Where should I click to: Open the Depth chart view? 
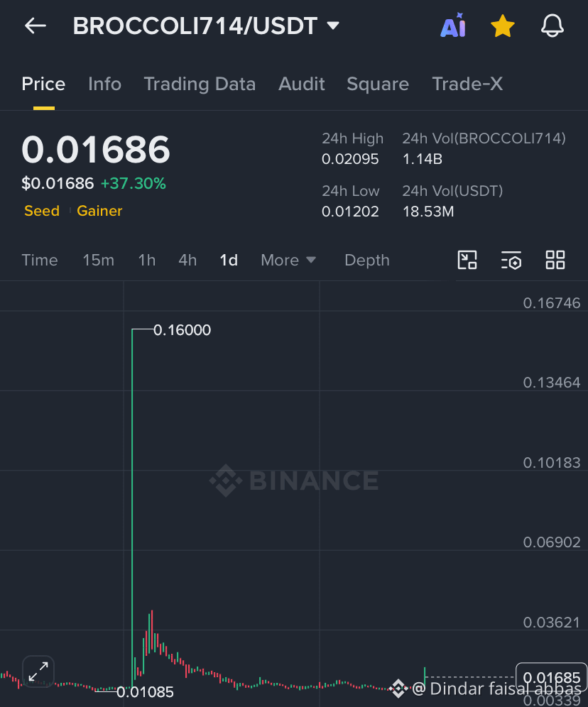(367, 261)
